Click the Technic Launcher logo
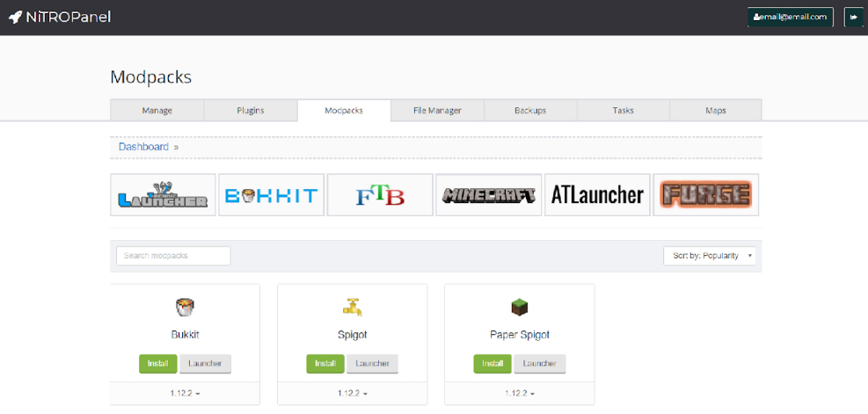Image resolution: width=868 pixels, height=414 pixels. (163, 195)
